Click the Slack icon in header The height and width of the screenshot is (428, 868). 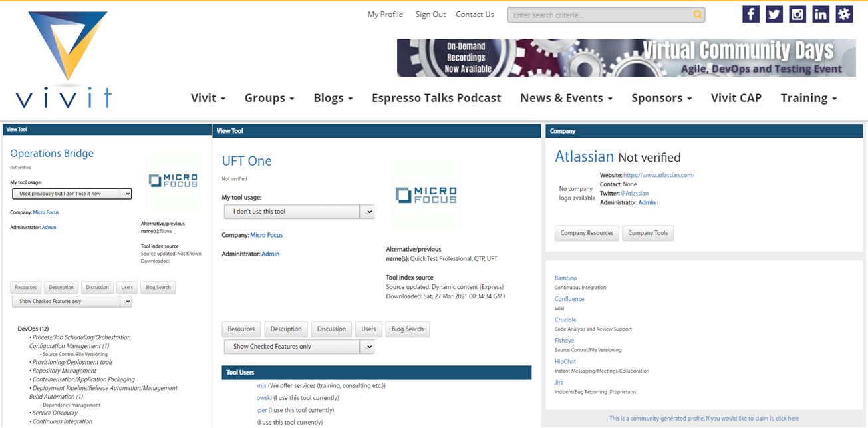coord(844,14)
